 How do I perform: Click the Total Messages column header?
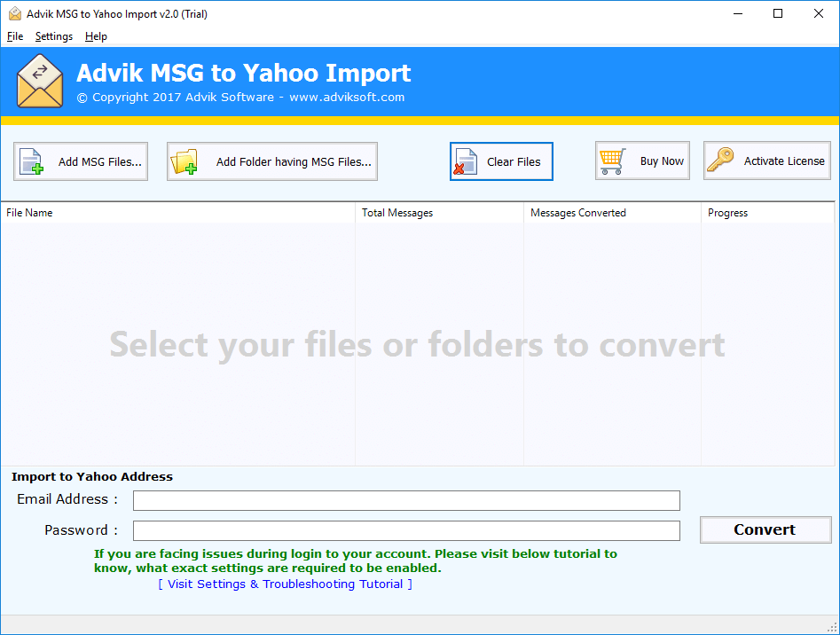click(x=439, y=213)
